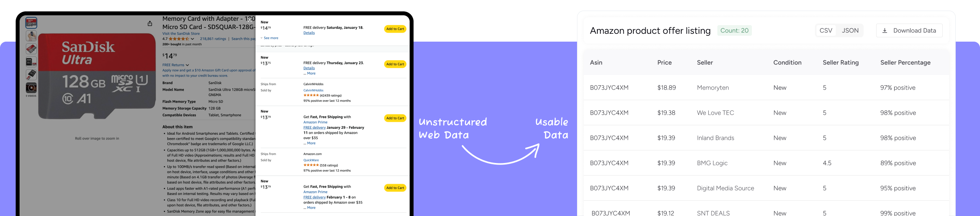Open the 5 videos thumbnail
The width and height of the screenshot is (980, 216).
(31, 88)
